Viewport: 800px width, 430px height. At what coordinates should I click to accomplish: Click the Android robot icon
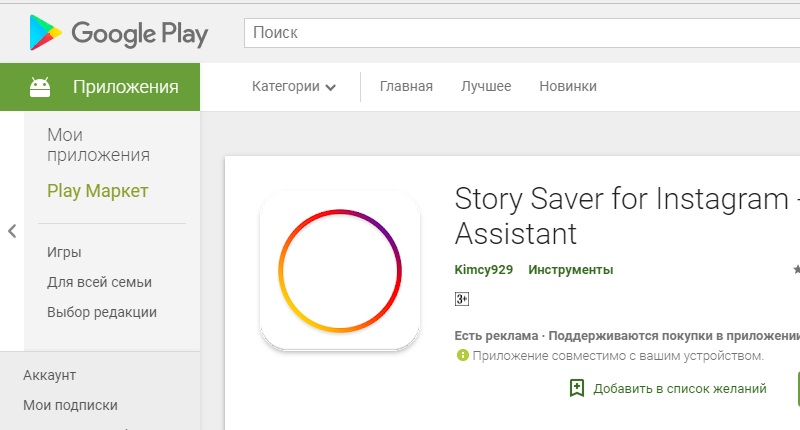[x=40, y=87]
